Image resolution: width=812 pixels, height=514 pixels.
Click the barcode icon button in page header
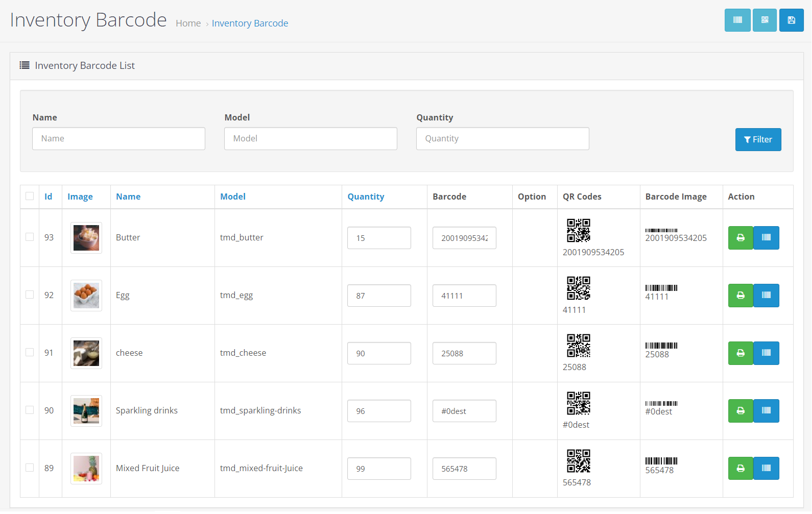737,20
